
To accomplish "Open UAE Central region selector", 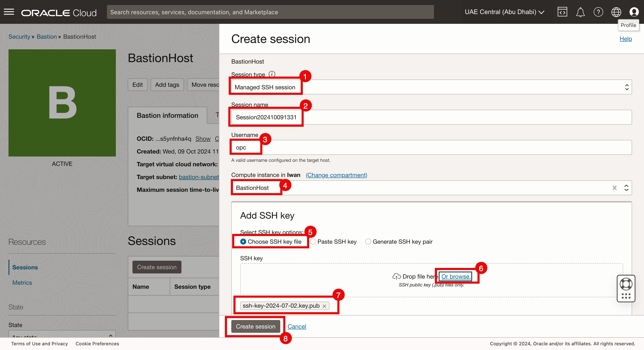I will (504, 12).
